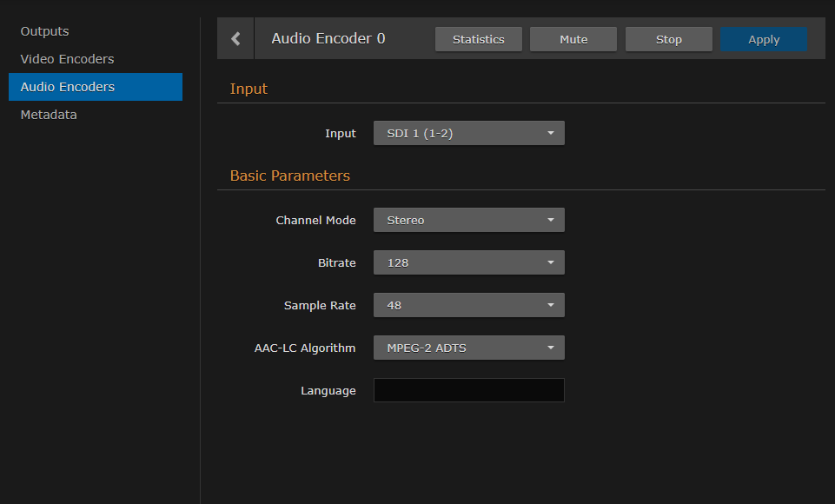Go to Outputs in the sidebar
The image size is (835, 504).
(x=44, y=31)
